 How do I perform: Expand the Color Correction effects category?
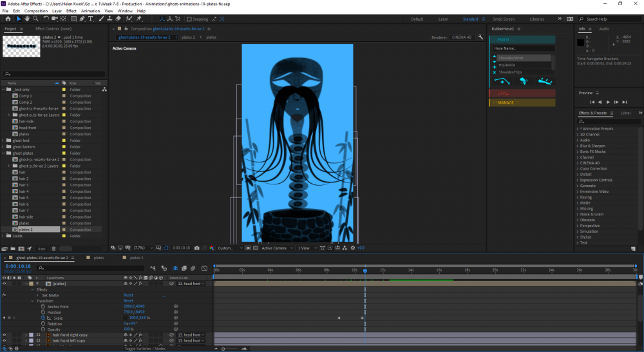578,169
